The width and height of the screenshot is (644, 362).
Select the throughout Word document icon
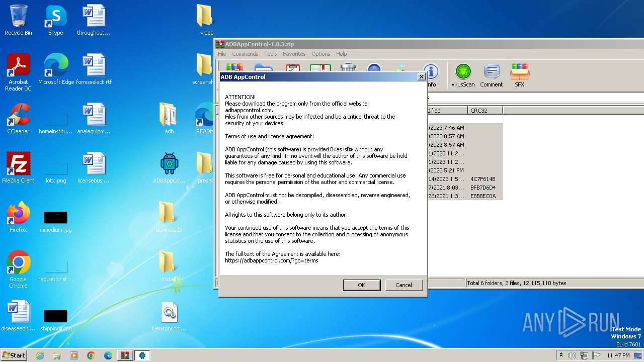[94, 21]
